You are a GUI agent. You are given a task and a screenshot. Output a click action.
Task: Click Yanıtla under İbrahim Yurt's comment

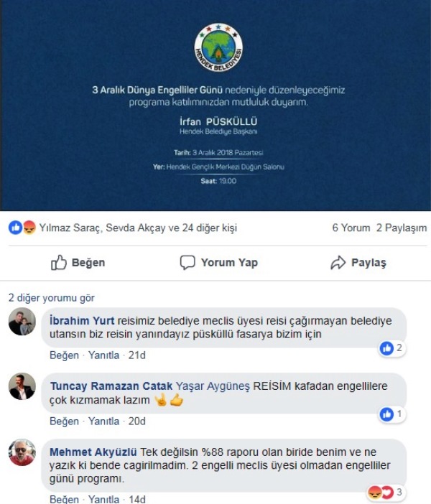[103, 355]
